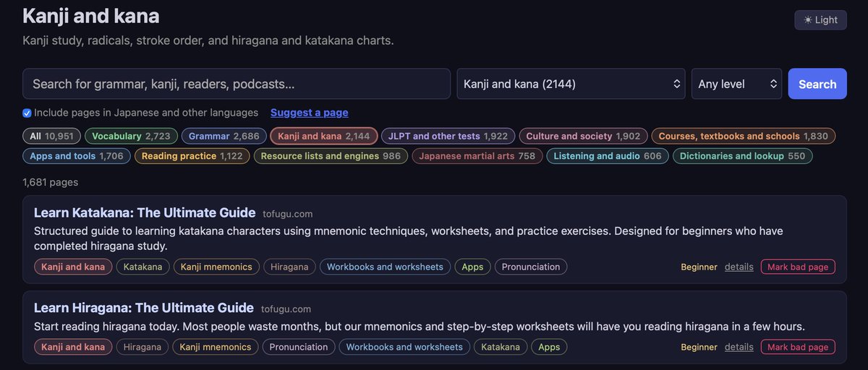The height and width of the screenshot is (370, 868).
Task: Open details link for Learn Katakana
Action: [739, 267]
